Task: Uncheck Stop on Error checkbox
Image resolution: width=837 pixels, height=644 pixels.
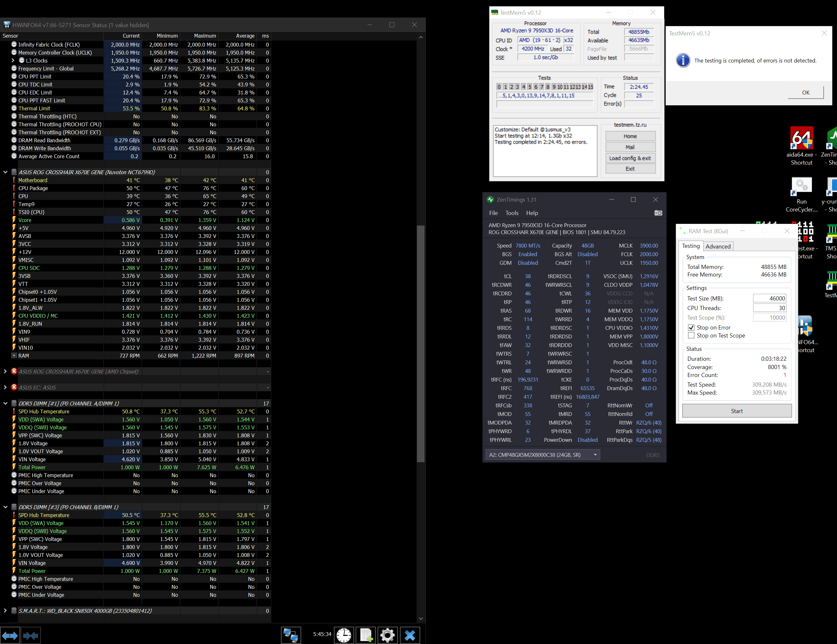Action: [x=691, y=328]
